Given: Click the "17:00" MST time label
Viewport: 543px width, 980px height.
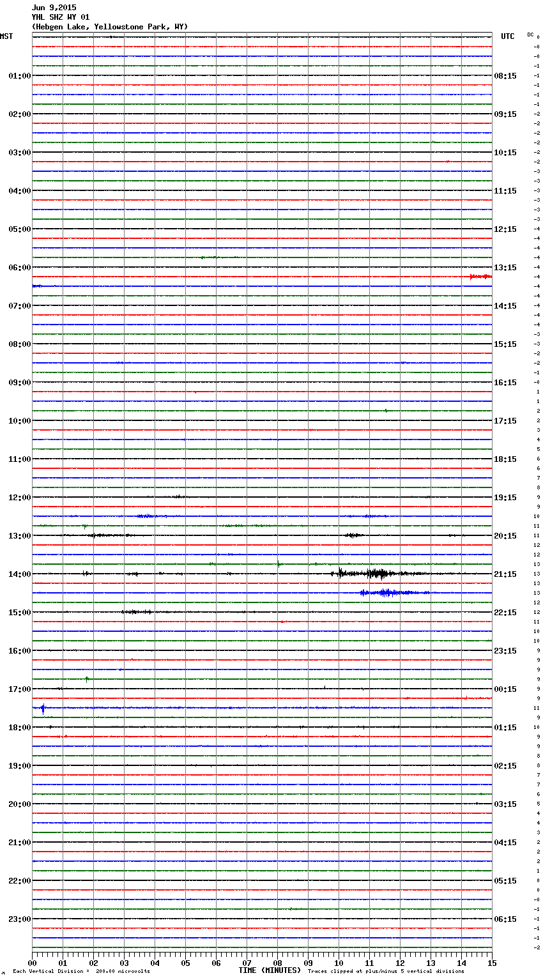Looking at the screenshot, I should click(20, 689).
